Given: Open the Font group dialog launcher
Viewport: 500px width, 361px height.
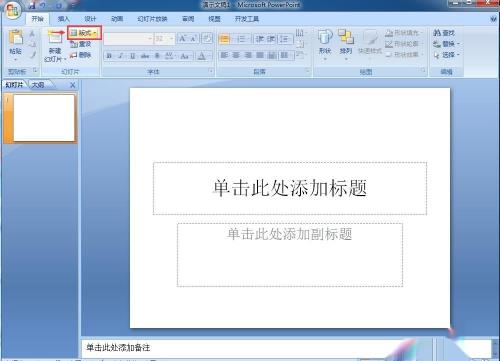Looking at the screenshot, I should point(211,71).
